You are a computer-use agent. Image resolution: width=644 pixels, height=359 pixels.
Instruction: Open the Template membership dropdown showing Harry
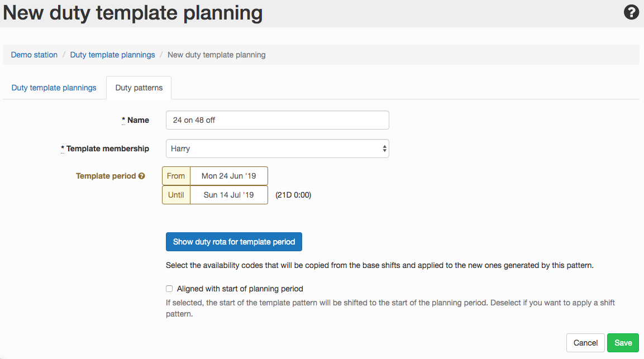click(277, 149)
